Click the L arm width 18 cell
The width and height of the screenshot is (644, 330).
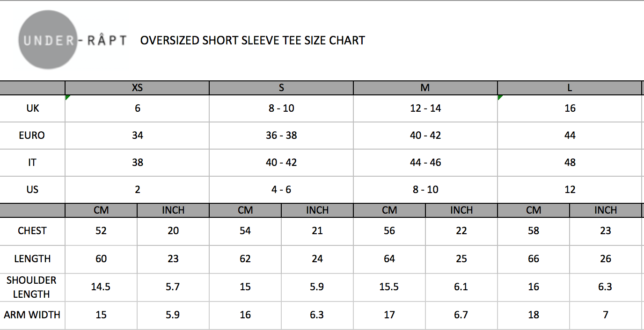point(534,315)
